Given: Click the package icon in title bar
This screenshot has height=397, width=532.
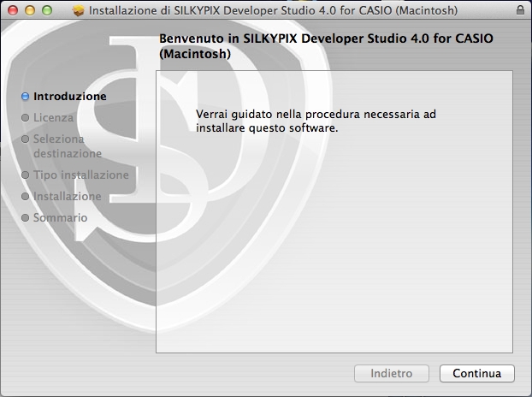Looking at the screenshot, I should (79, 10).
